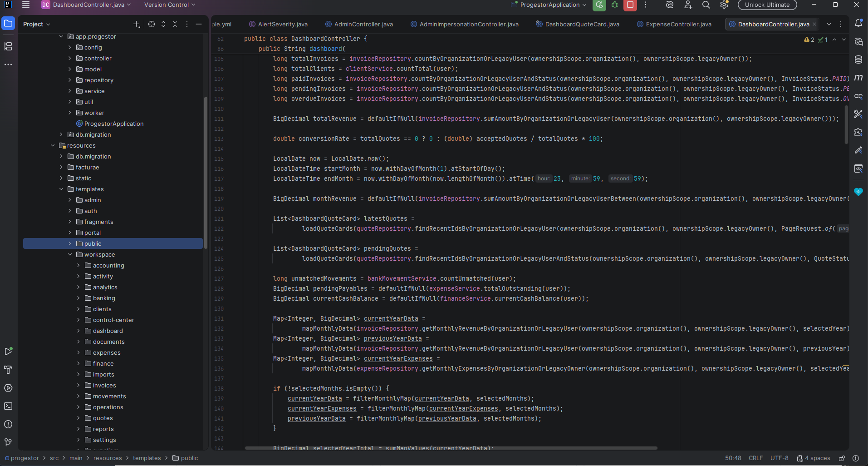Click progestor in navigation breadcrumb
The height and width of the screenshot is (466, 868).
(x=22, y=458)
